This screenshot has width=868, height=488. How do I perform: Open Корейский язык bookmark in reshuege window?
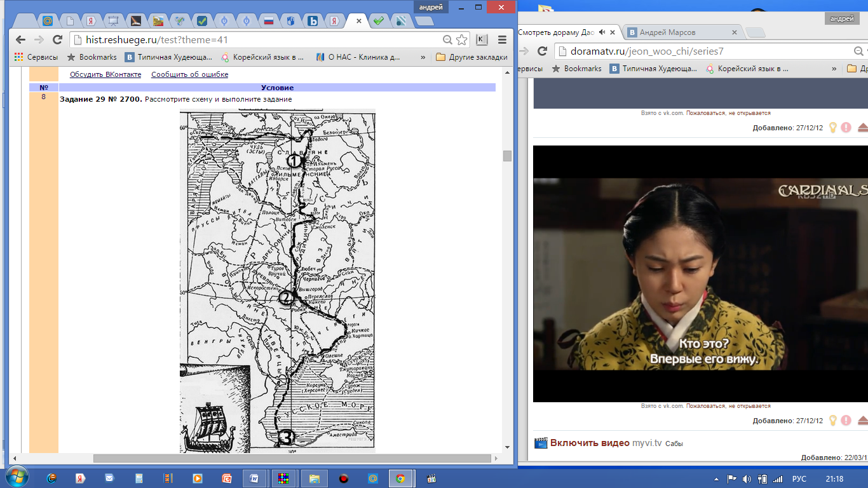[x=262, y=57]
